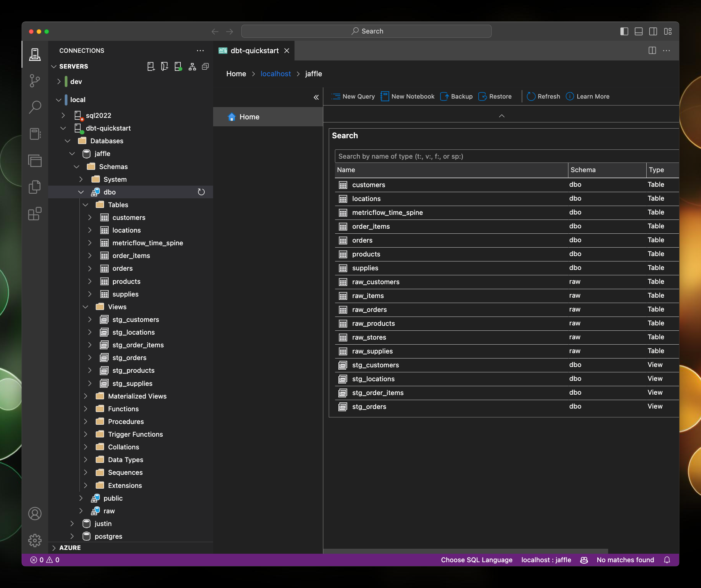This screenshot has width=701, height=588.
Task: Open the Connections view in the activity bar
Action: tap(35, 54)
